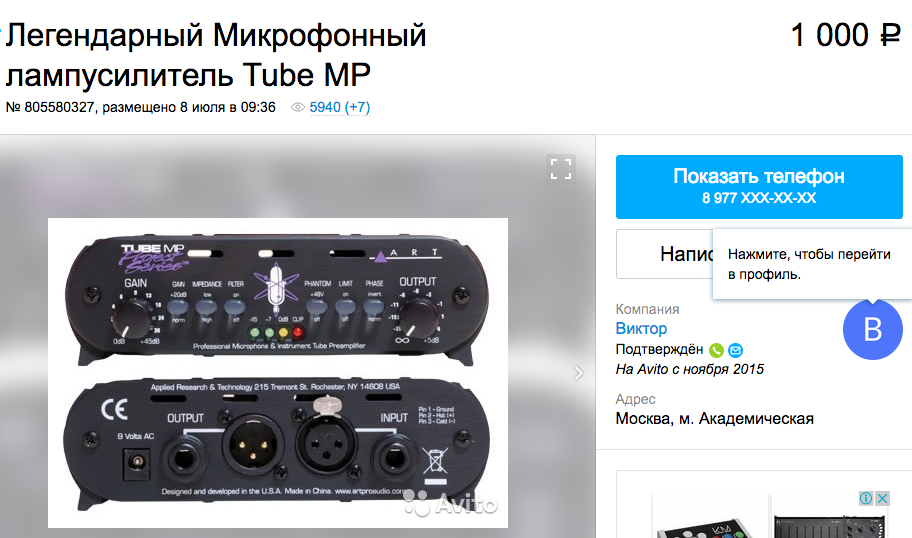Open view statistics 5940 (+7) link
Viewport: 912px width, 538px height.
pyautogui.click(x=340, y=108)
